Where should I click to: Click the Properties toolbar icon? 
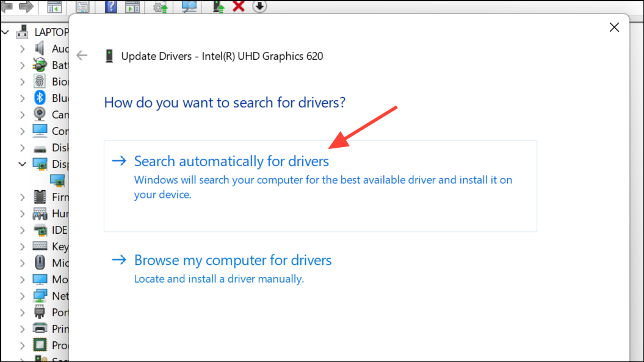(x=83, y=6)
